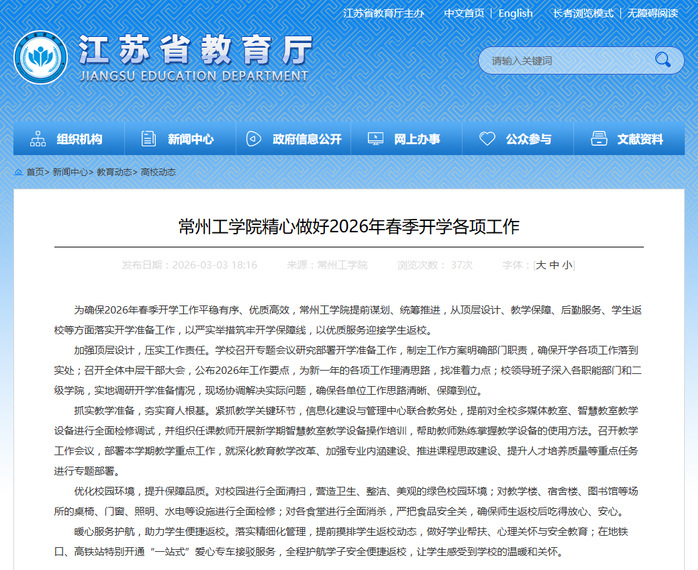Click the 高校动态 breadcrumb link
The height and width of the screenshot is (570, 698).
pos(158,172)
